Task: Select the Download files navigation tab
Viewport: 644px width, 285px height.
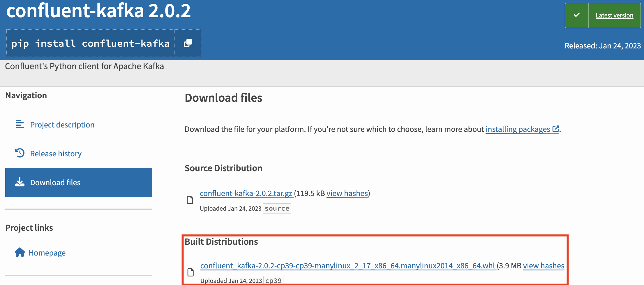Action: click(79, 182)
